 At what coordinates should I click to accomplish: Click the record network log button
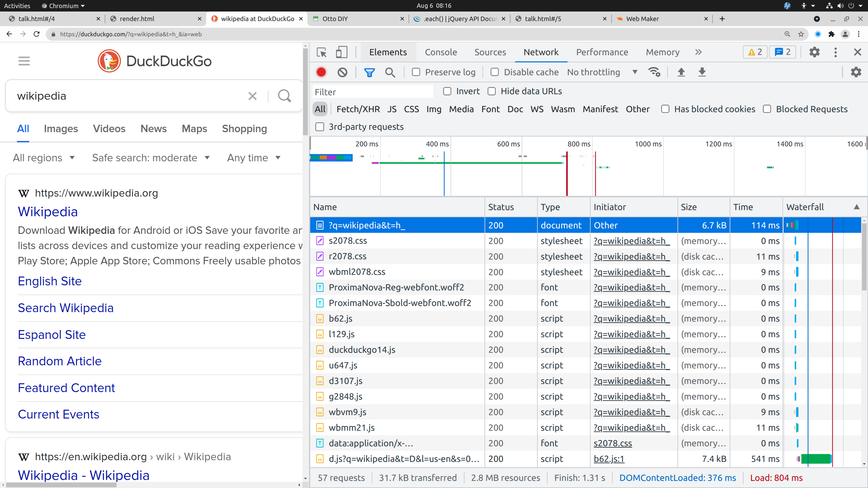pos(321,72)
